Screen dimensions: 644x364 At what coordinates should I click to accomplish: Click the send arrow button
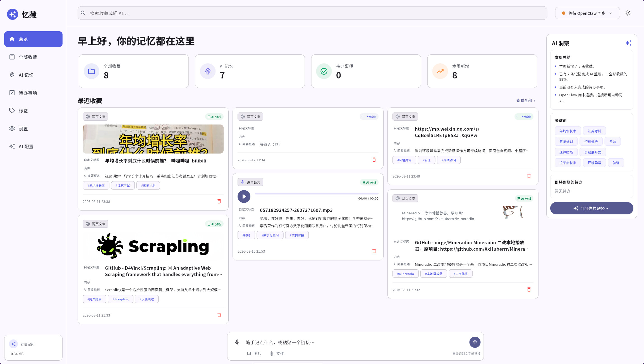tap(475, 342)
